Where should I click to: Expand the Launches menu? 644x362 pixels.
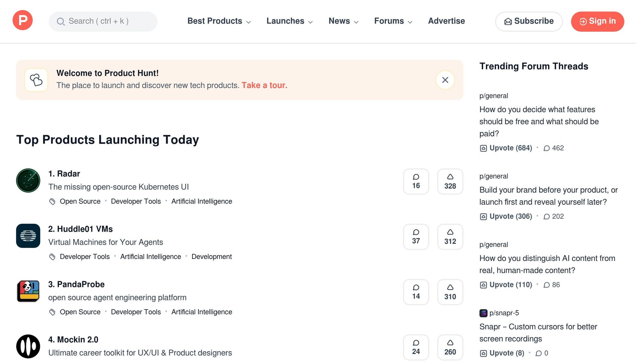[290, 21]
